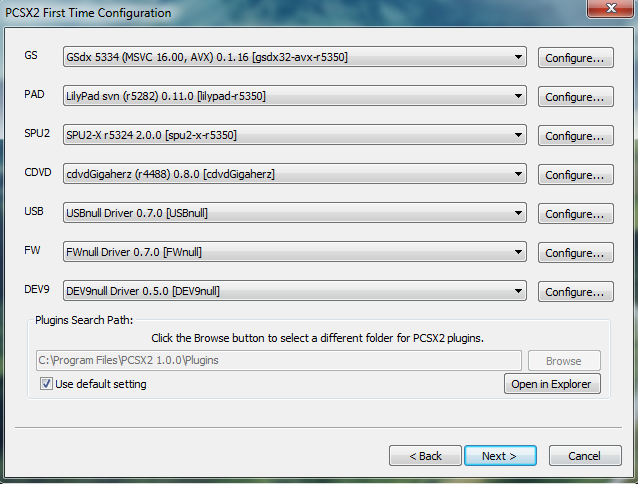Expand the DEV9 DEV9null Driver dropdown
Viewport: 638px width, 484px height.
tap(295, 291)
